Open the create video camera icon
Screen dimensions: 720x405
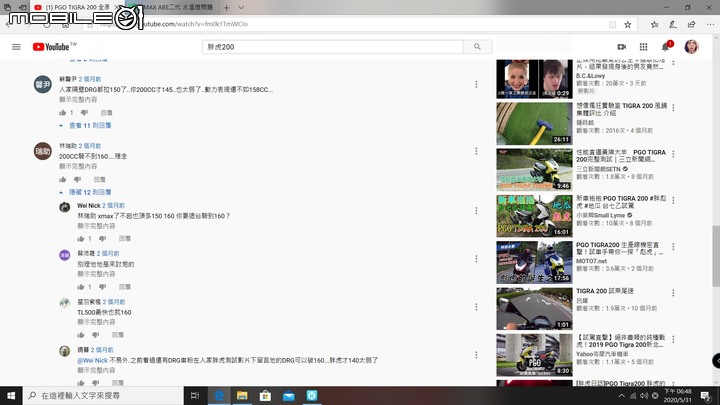[622, 47]
